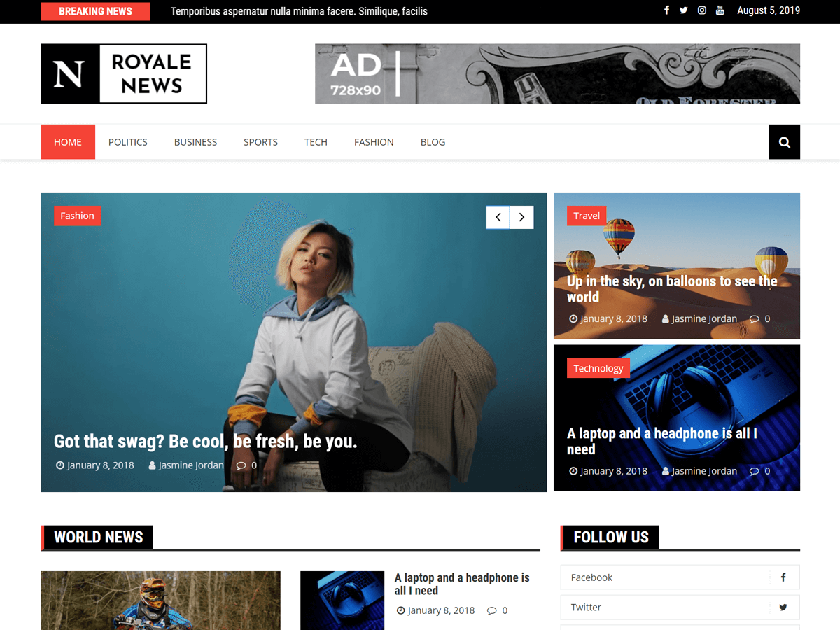Open the Instagram icon at top right
Viewport: 840px width, 630px height.
(702, 10)
